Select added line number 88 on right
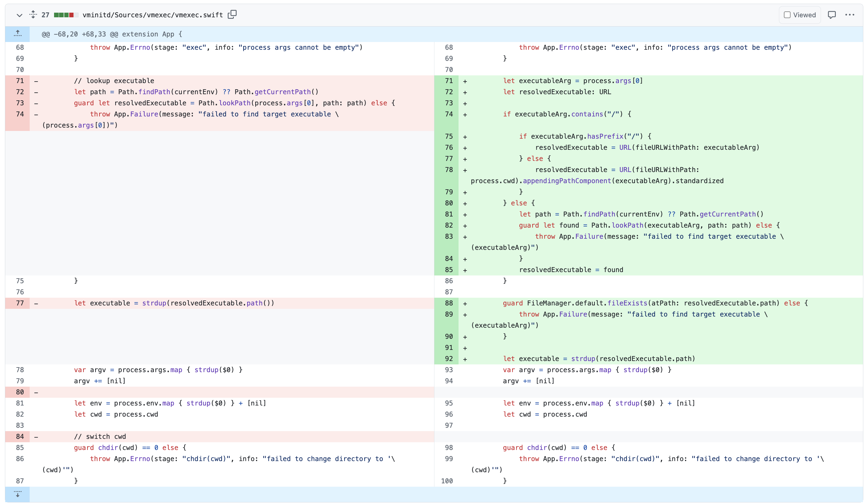This screenshot has height=504, width=867. 449,303
